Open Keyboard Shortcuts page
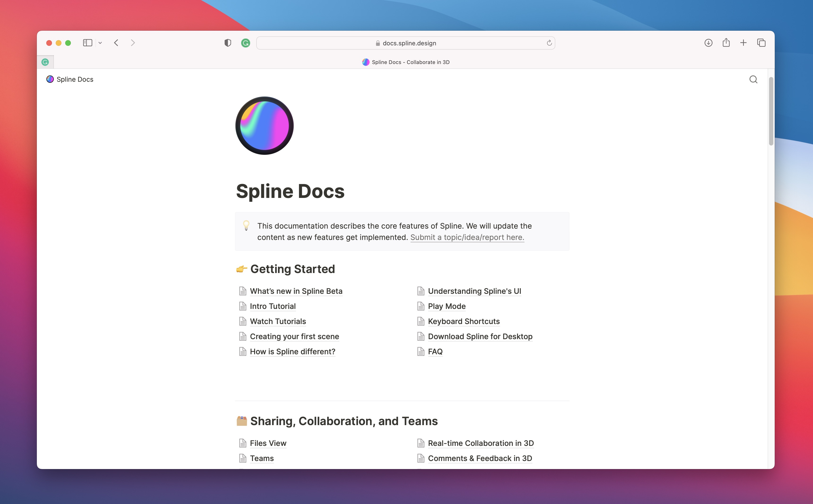This screenshot has height=504, width=813. 463,321
